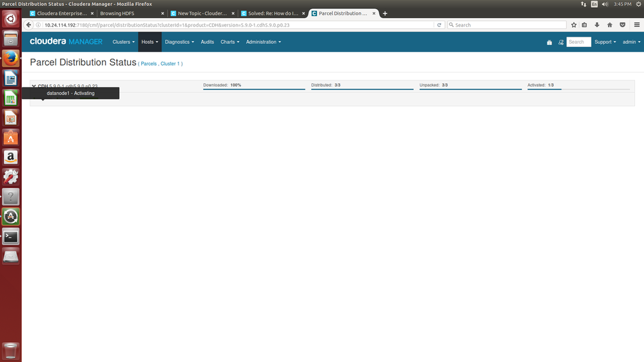Open a new Firefox tab
The width and height of the screenshot is (644, 362).
coord(385,14)
